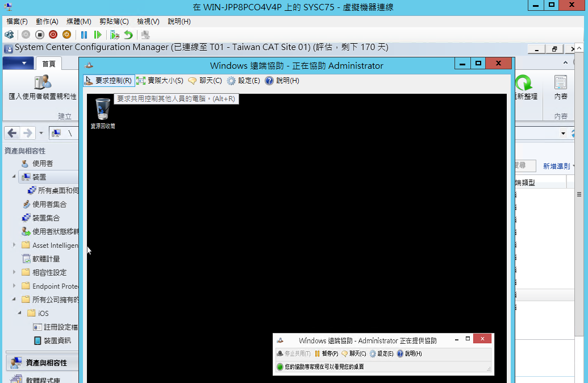Click 匯入使用者裝置親和性 ribbon button

point(43,87)
